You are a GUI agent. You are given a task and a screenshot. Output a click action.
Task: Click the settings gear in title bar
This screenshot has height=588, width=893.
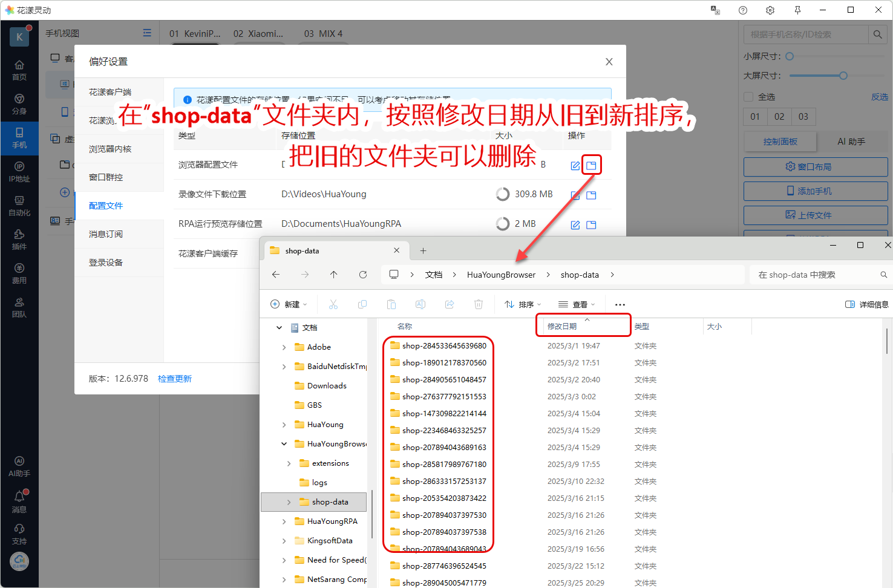pyautogui.click(x=770, y=10)
